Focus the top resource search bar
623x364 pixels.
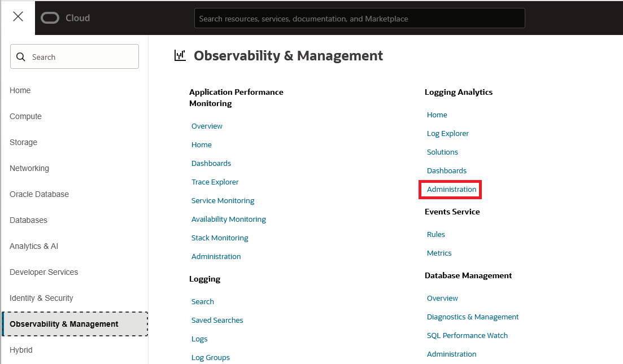point(359,19)
